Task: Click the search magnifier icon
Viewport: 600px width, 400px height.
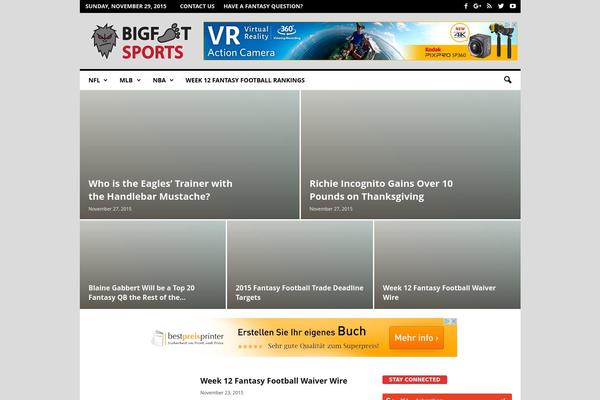Action: click(x=507, y=80)
